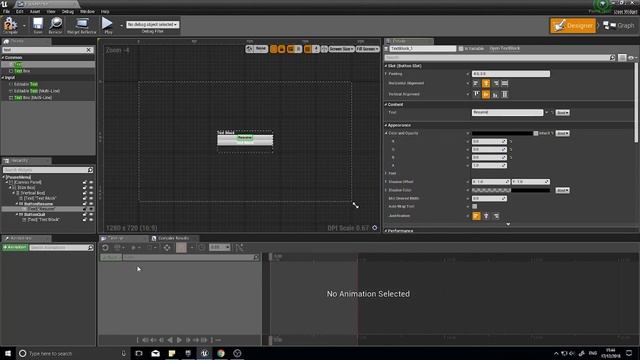Open the Edit menu
Viewport: 640px width, 360px height.
tap(20, 11)
